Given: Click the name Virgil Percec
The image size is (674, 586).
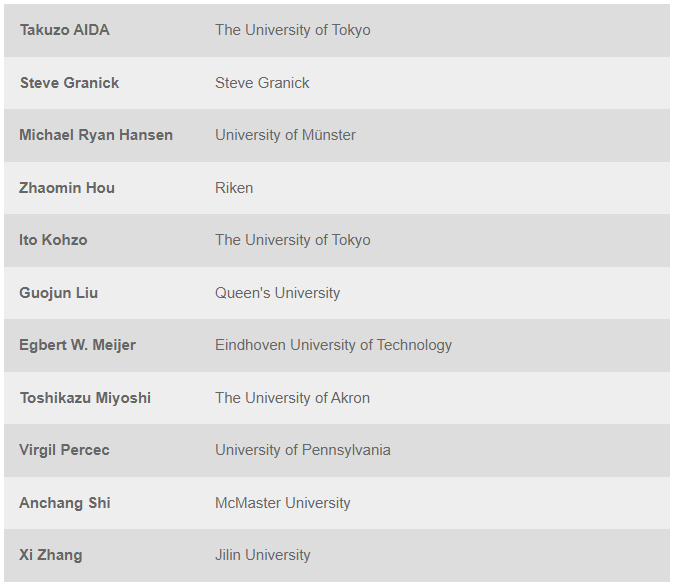Looking at the screenshot, I should pos(64,450).
